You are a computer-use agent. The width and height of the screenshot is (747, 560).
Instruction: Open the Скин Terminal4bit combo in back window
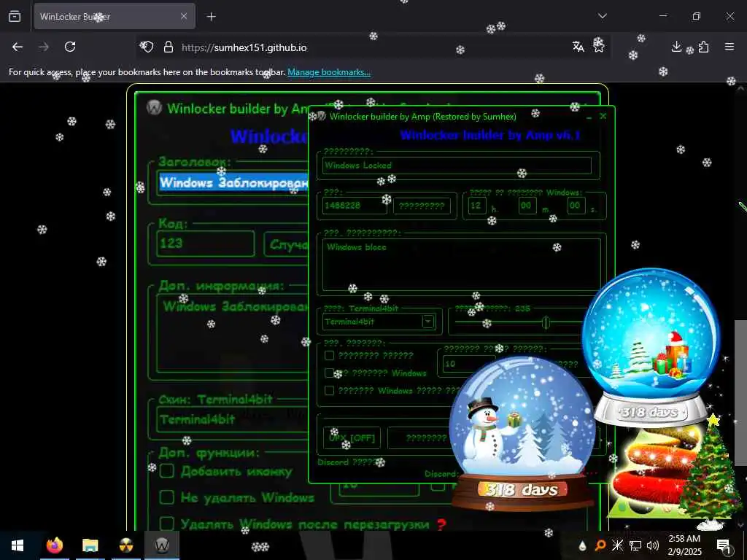(233, 419)
